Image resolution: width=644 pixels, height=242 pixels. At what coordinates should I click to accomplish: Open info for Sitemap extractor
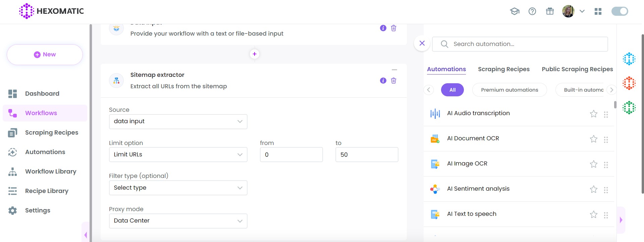click(383, 81)
